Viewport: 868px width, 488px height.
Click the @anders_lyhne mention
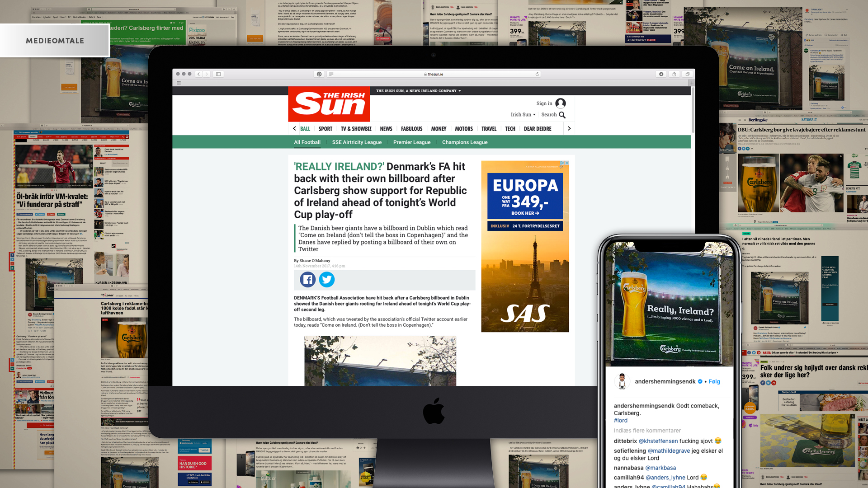click(x=665, y=478)
